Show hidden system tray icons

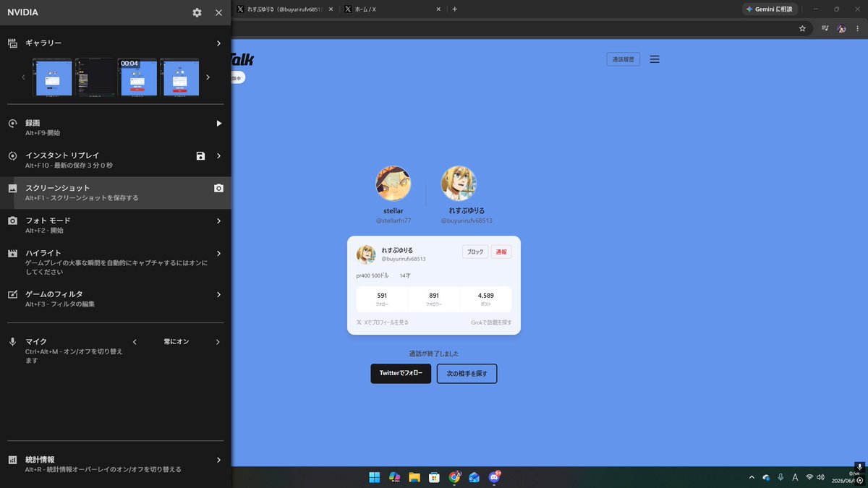[752, 477]
